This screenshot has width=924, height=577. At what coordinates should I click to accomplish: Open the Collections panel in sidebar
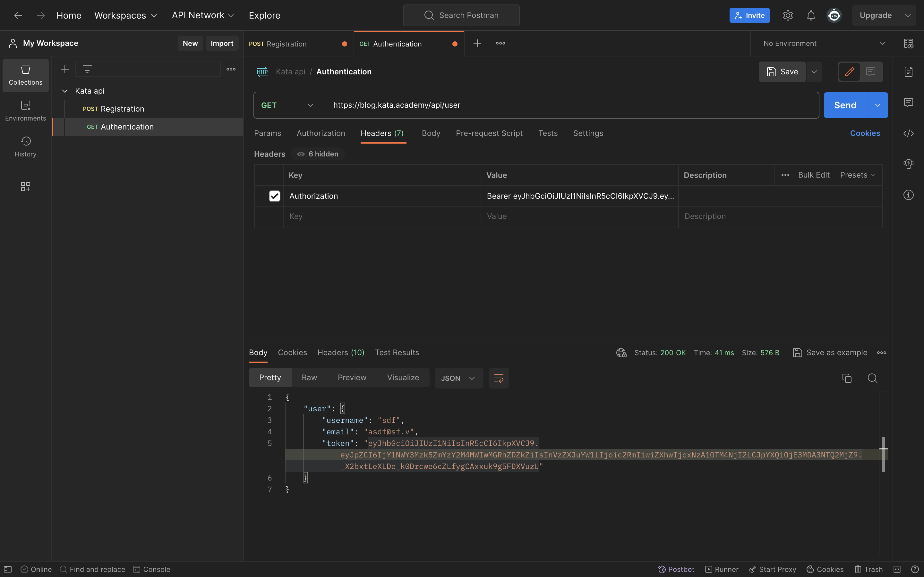(x=25, y=75)
